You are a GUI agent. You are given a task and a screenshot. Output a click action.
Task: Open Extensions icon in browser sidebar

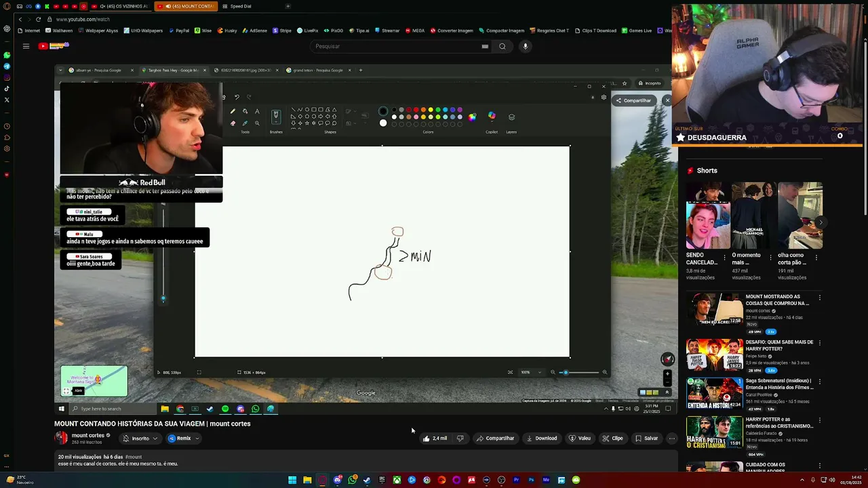(7, 138)
